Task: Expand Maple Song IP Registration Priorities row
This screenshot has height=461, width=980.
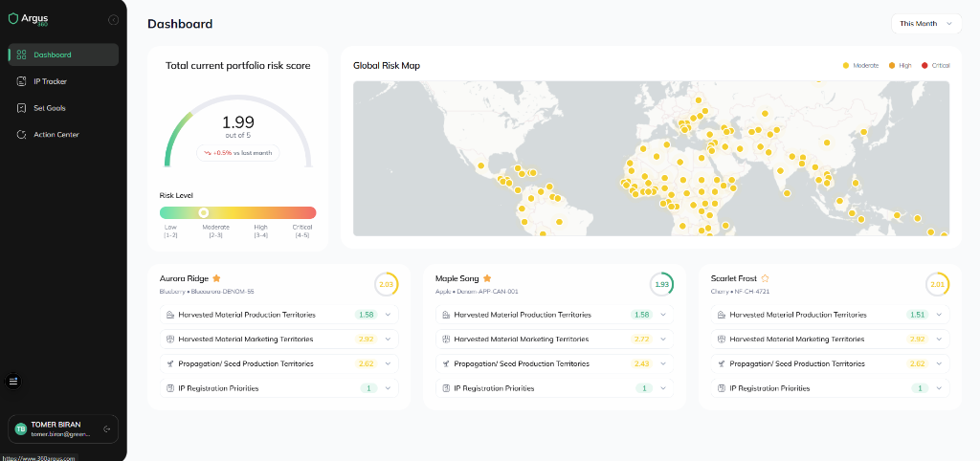Action: pyautogui.click(x=664, y=388)
